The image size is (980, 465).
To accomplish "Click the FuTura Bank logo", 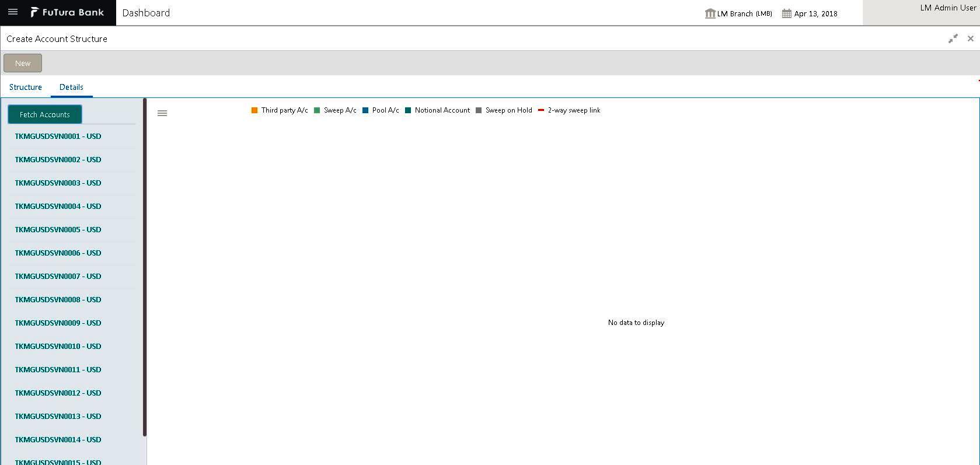I will click(x=67, y=12).
